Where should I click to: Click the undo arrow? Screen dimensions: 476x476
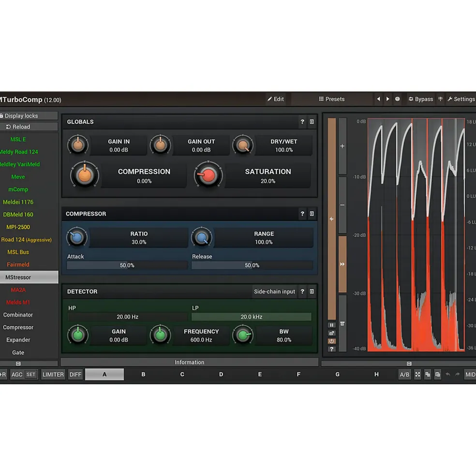[x=448, y=375]
